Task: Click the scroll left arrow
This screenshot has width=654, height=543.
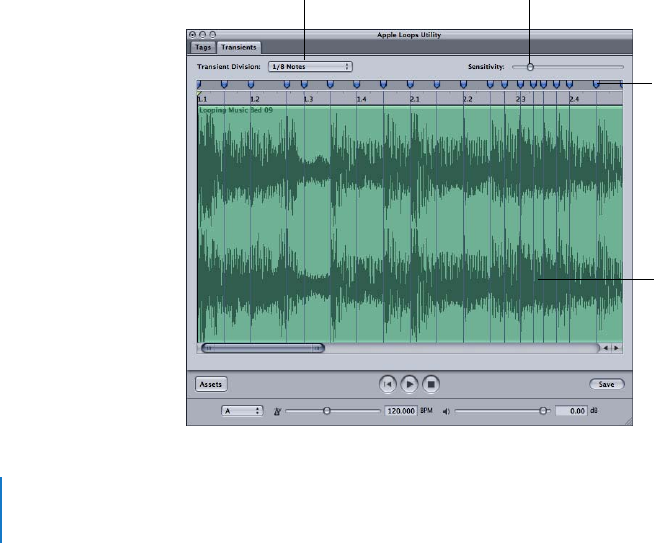Action: click(x=606, y=348)
